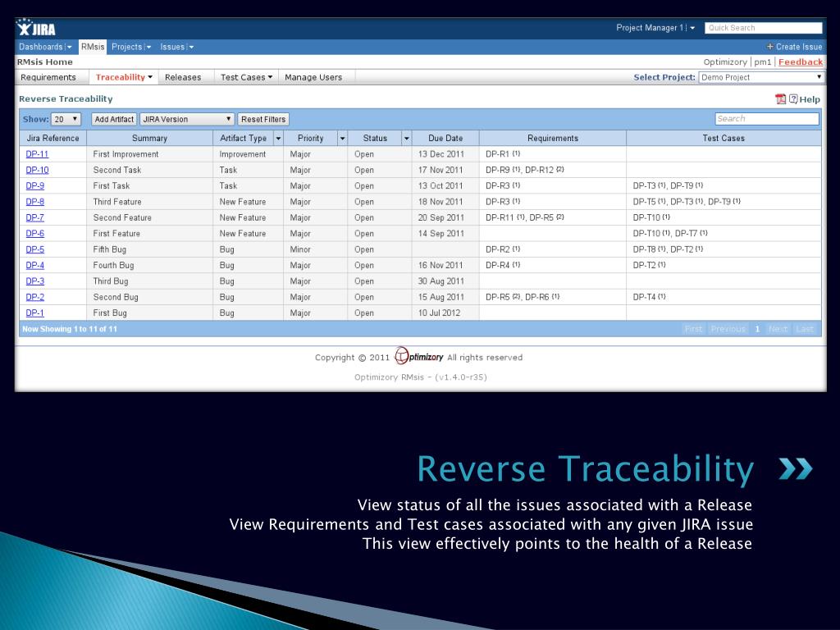Go to the Releases tab

tap(183, 77)
